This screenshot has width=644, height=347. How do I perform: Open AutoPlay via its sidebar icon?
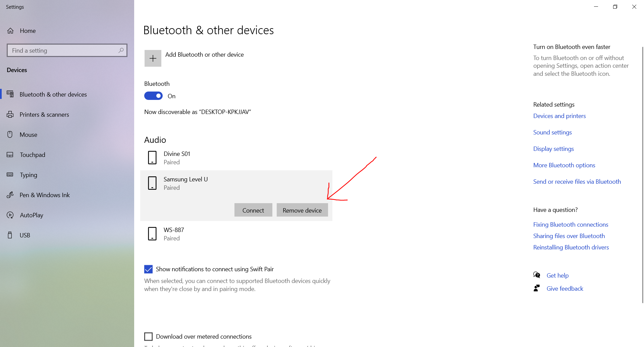pos(10,215)
